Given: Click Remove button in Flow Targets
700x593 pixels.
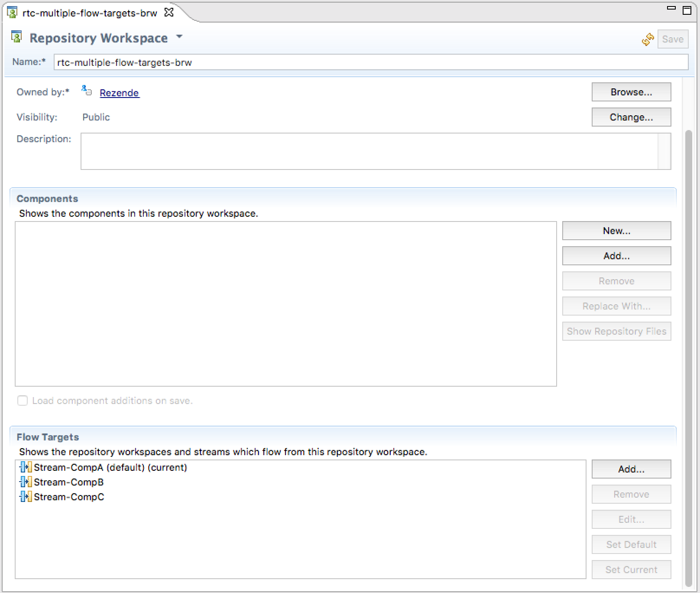Looking at the screenshot, I should tap(631, 494).
